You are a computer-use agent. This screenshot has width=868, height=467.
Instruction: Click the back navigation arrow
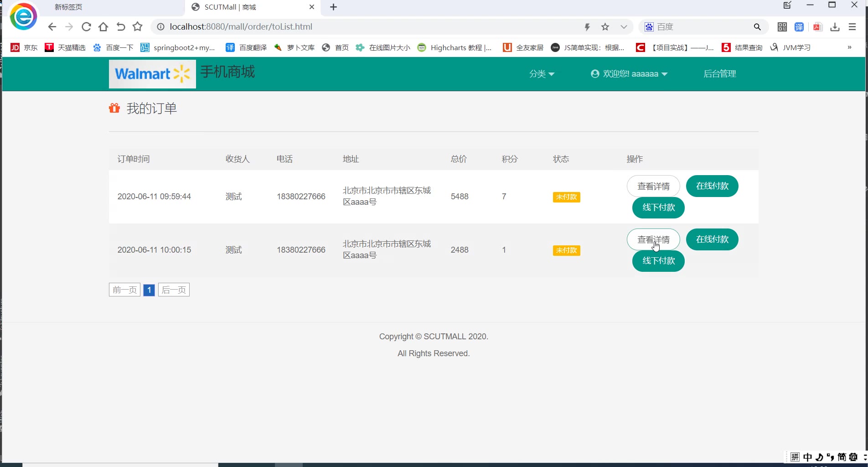point(52,27)
